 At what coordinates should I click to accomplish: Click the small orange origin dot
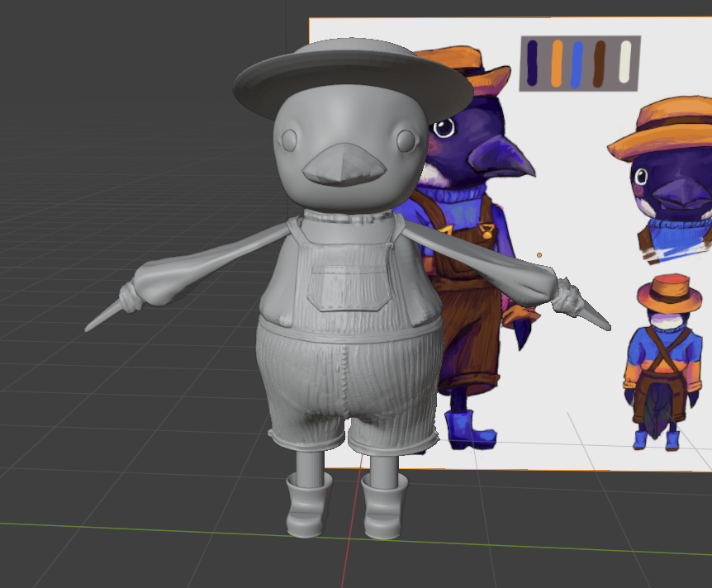(539, 254)
